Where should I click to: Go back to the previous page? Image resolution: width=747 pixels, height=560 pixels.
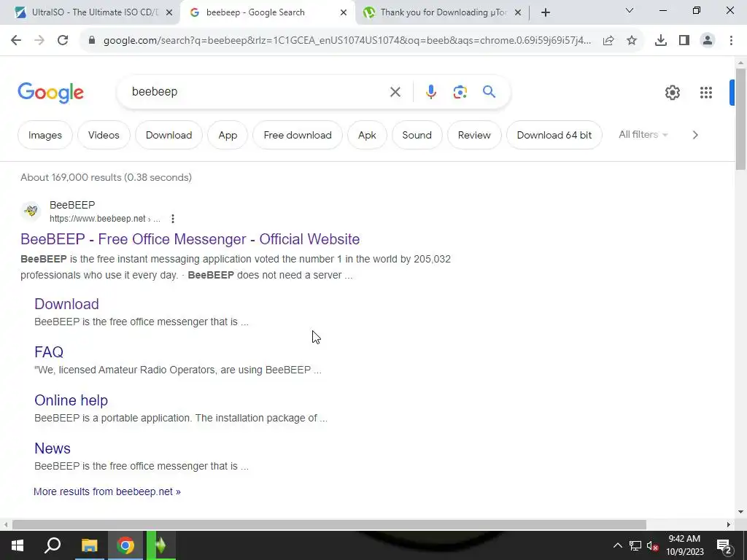(x=16, y=41)
